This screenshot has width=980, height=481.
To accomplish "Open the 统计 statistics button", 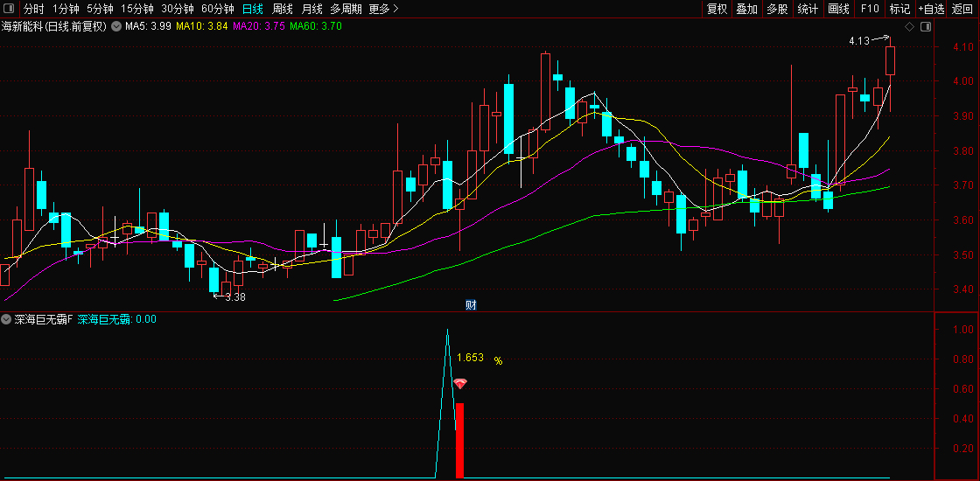I will pos(808,9).
